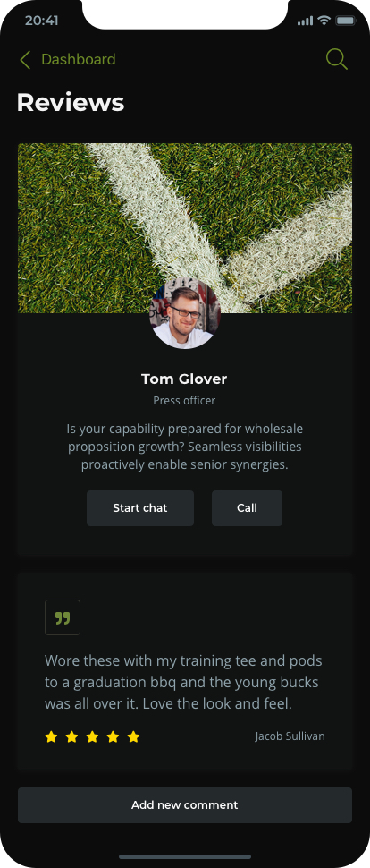This screenshot has width=370, height=868.
Task: Open reviewer Jacob Sullivan's name
Action: tap(290, 736)
